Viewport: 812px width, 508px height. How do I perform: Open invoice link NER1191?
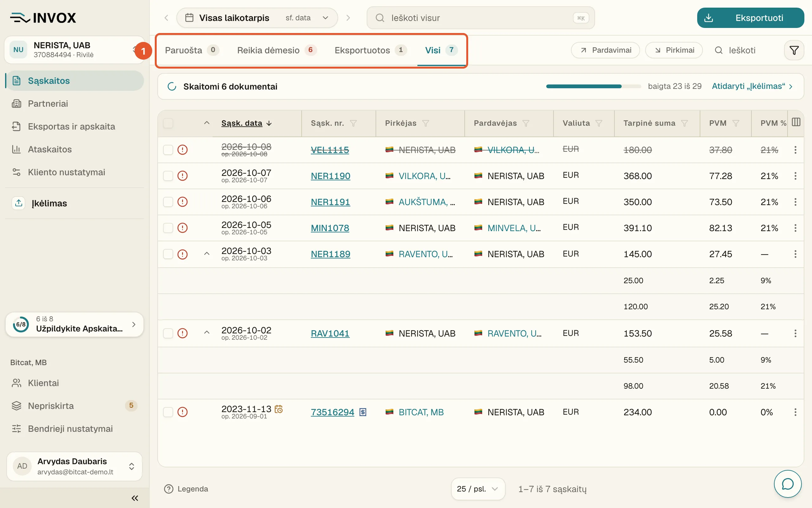pos(330,202)
